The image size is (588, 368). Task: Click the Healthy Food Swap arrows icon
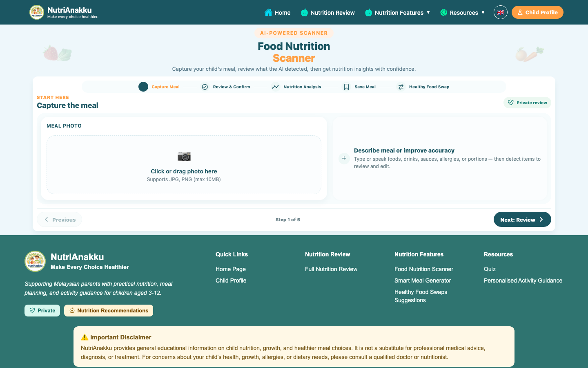click(x=401, y=87)
